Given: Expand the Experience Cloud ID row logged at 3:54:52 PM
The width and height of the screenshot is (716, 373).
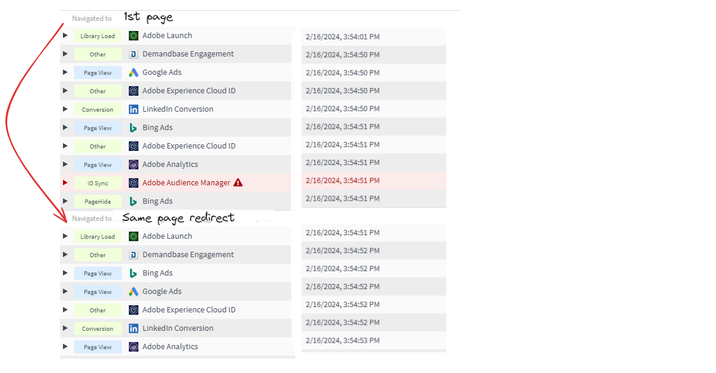Looking at the screenshot, I should tap(65, 310).
